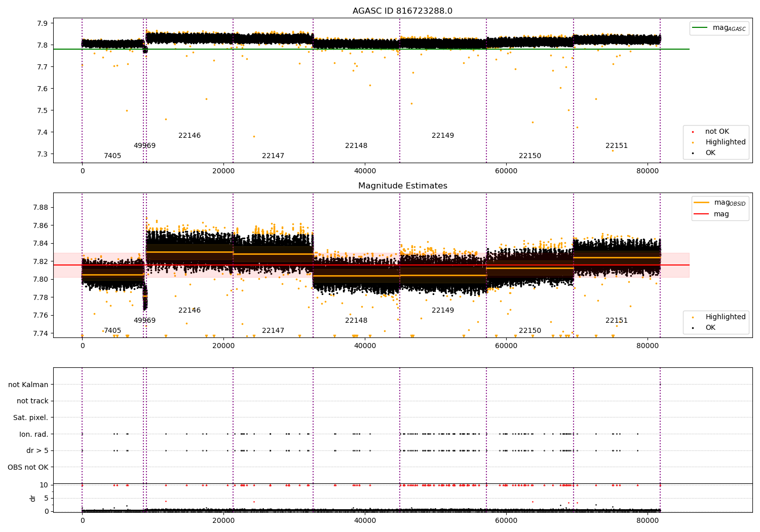
Task: Click the 10 tick on the dr axis
Action: pos(44,485)
